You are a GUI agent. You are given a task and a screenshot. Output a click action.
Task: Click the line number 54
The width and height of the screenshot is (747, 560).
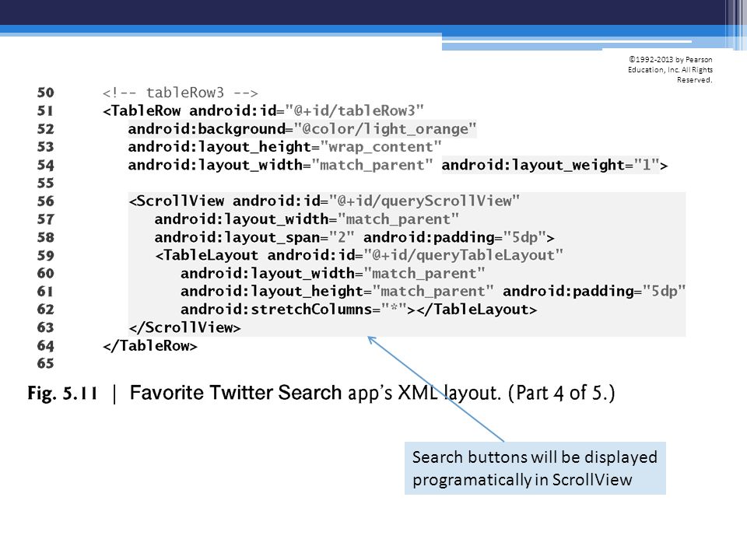pos(46,165)
